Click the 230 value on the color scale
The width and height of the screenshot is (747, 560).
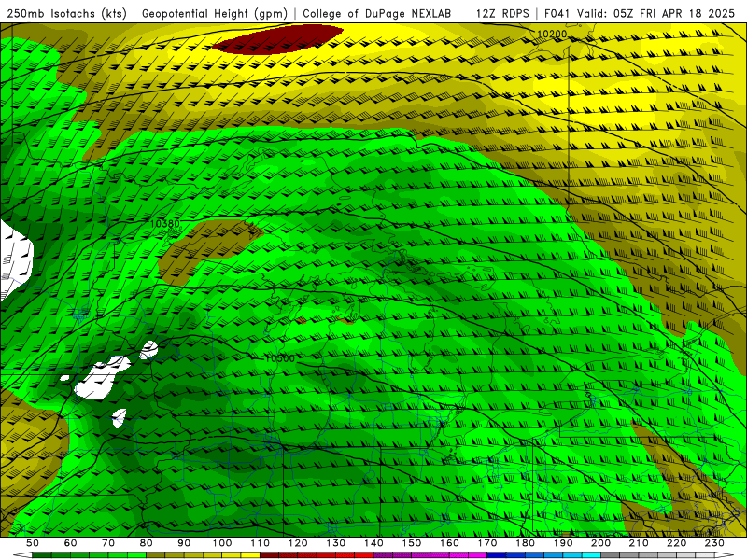click(x=714, y=543)
